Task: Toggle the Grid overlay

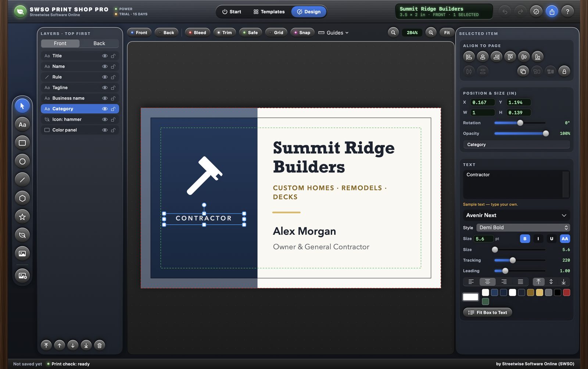Action: coord(276,32)
